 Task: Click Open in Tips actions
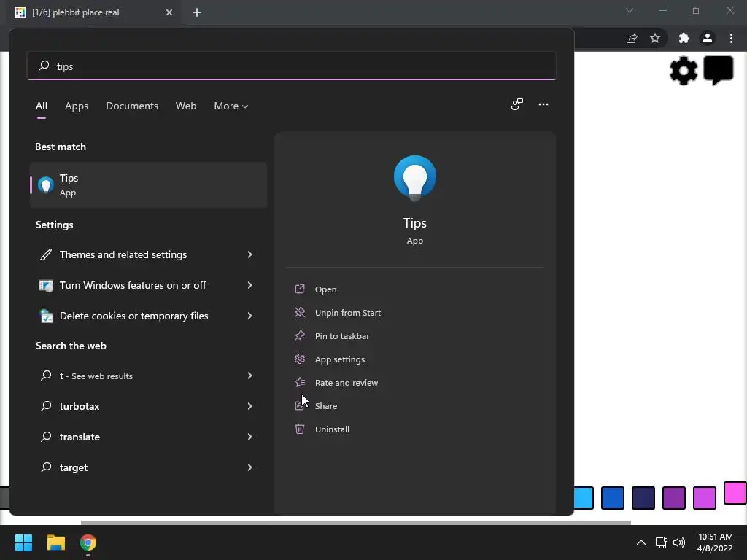click(326, 289)
